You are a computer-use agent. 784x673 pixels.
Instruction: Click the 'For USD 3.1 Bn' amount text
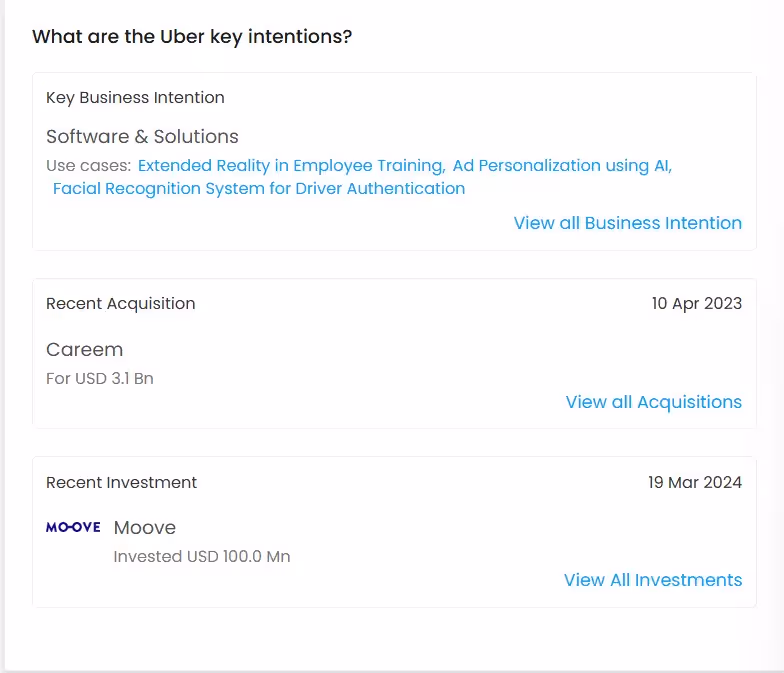coord(100,378)
